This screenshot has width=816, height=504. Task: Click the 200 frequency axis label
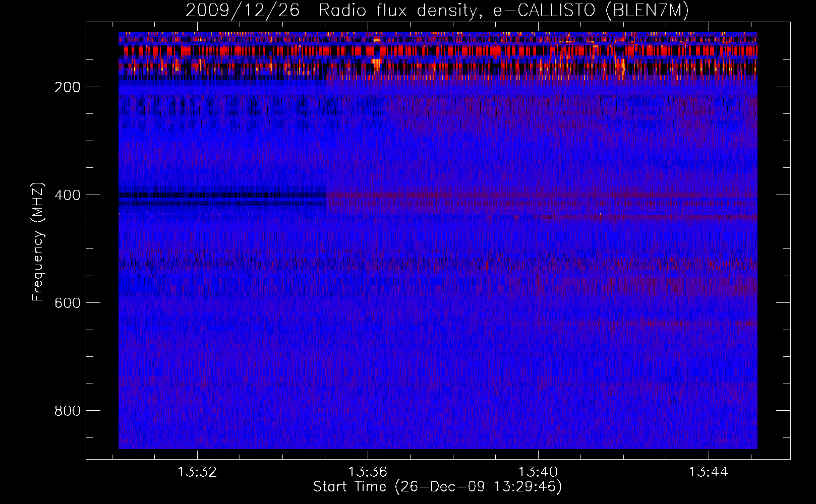[x=68, y=87]
